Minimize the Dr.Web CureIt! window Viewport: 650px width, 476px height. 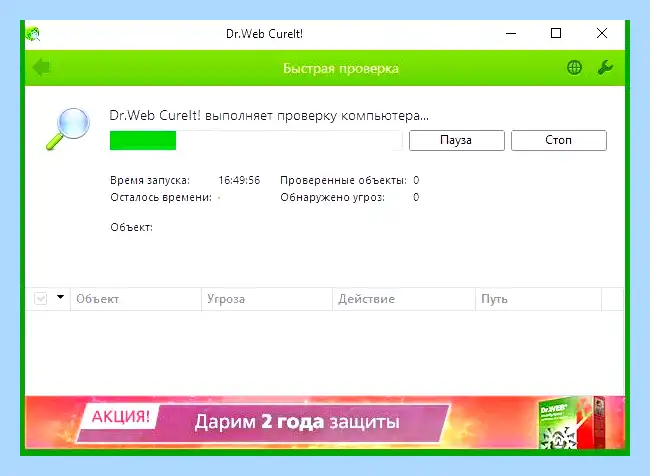point(511,33)
